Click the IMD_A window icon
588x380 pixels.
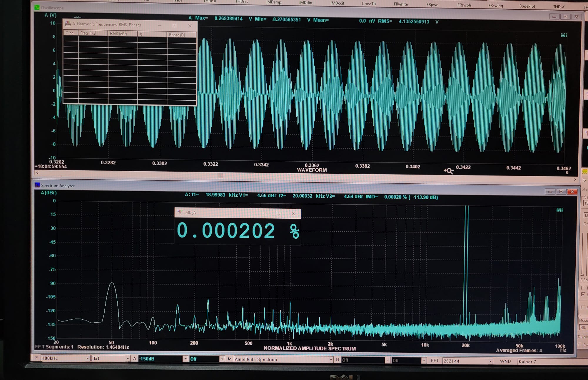[x=180, y=212]
